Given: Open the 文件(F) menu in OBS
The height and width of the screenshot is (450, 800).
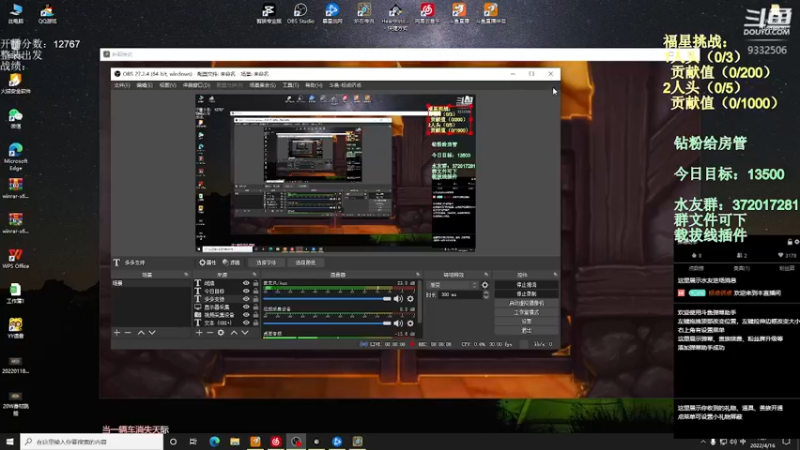Looking at the screenshot, I should 122,85.
